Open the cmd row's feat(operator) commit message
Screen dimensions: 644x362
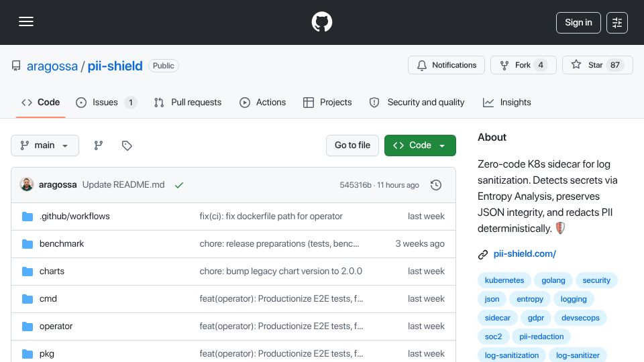pyautogui.click(x=281, y=299)
